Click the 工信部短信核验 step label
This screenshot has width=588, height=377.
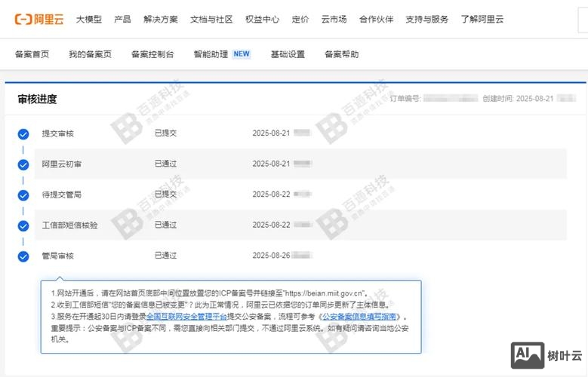click(69, 225)
